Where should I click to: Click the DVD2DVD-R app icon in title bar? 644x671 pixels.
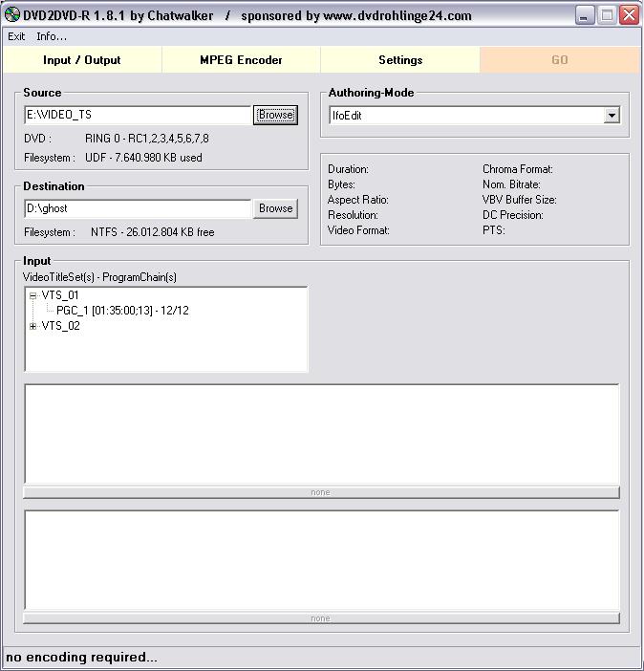(12, 15)
